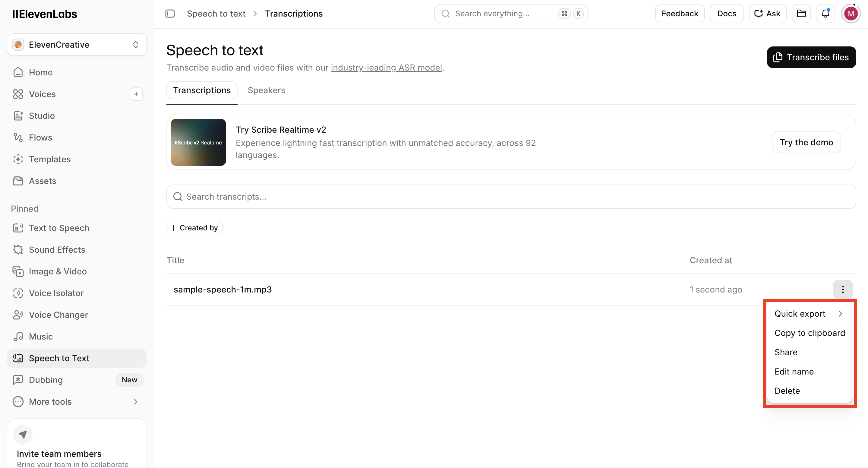Switch to the Speakers tab
The width and height of the screenshot is (868, 468).
pyautogui.click(x=266, y=90)
